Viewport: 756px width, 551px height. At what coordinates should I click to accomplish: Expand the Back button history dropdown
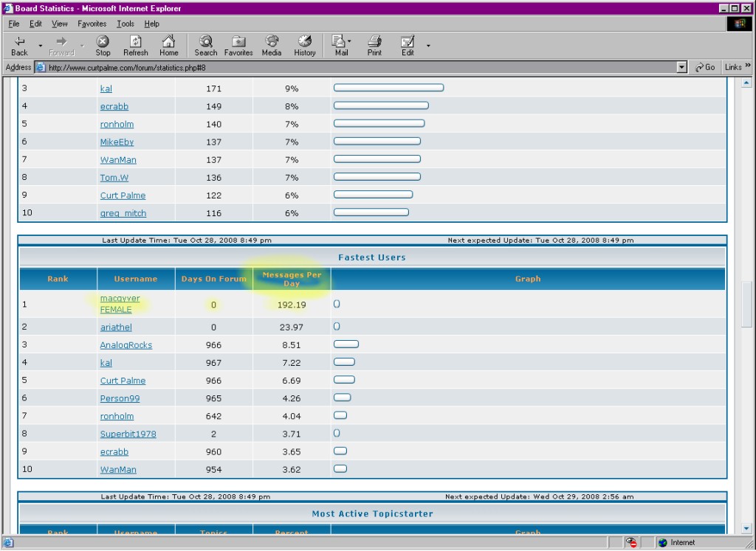(41, 46)
